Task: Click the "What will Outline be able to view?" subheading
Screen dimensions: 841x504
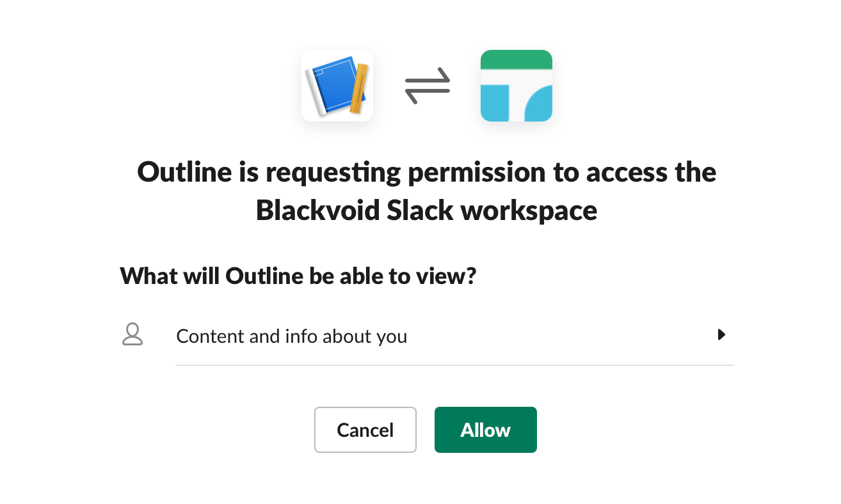Action: (298, 276)
